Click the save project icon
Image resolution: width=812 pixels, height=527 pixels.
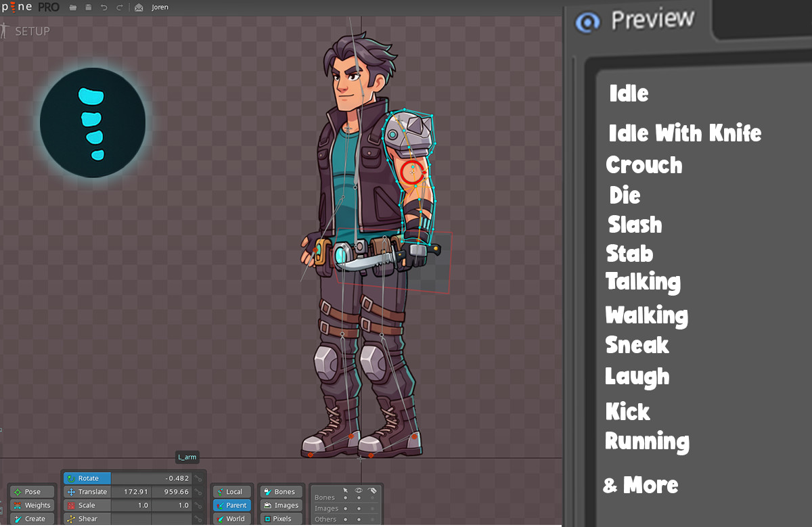point(89,7)
